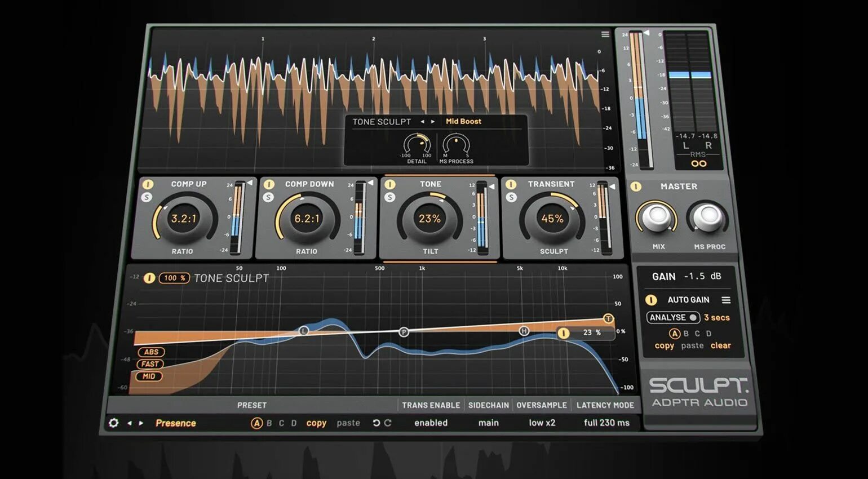Click the FAST mode button
Viewport: 868px width, 479px height.
pyautogui.click(x=150, y=364)
